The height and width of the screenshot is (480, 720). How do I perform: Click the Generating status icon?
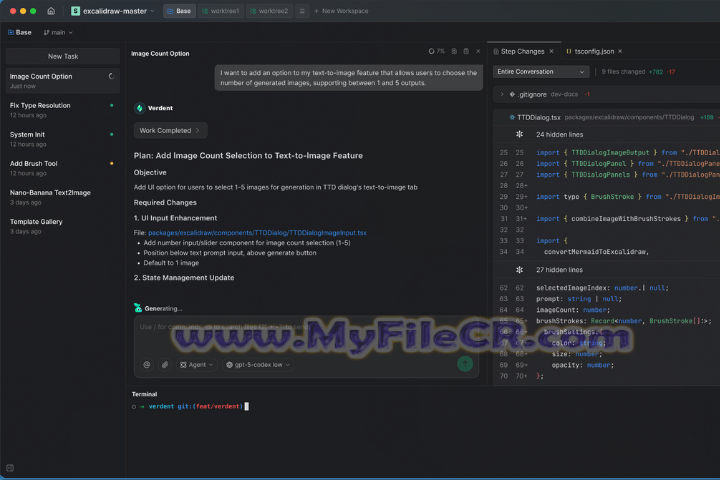[138, 308]
